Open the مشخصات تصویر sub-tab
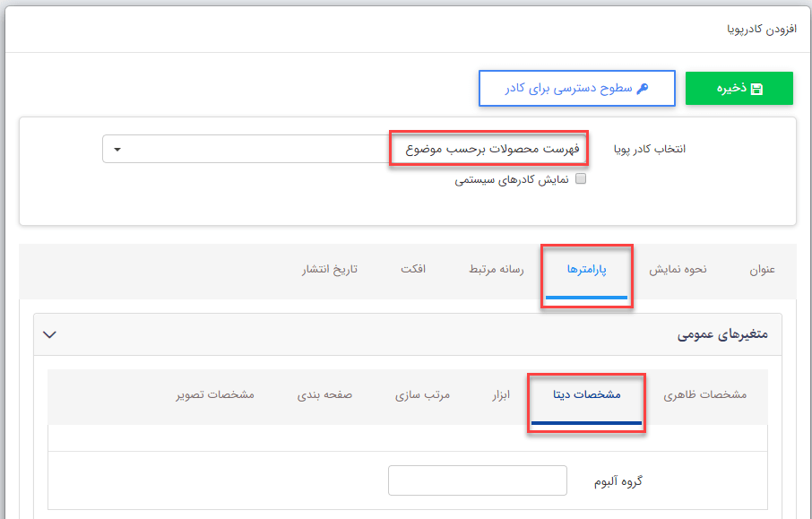The image size is (812, 519). [x=215, y=394]
